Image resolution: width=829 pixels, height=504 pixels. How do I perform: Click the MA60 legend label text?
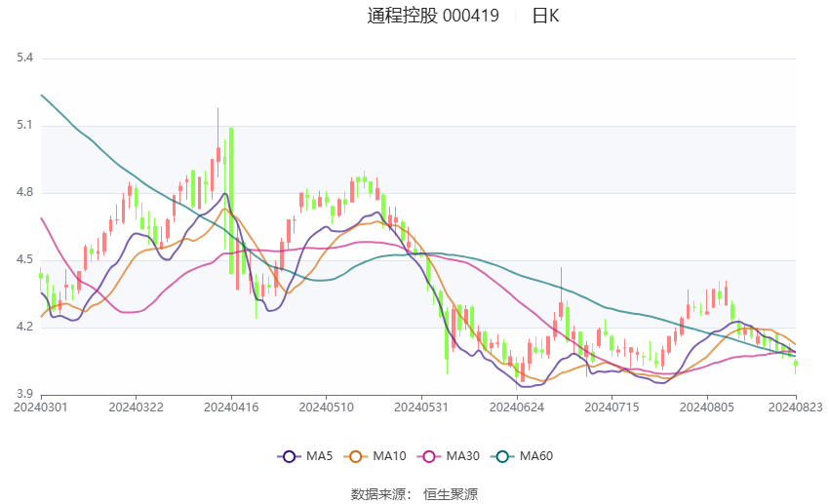[x=536, y=456]
